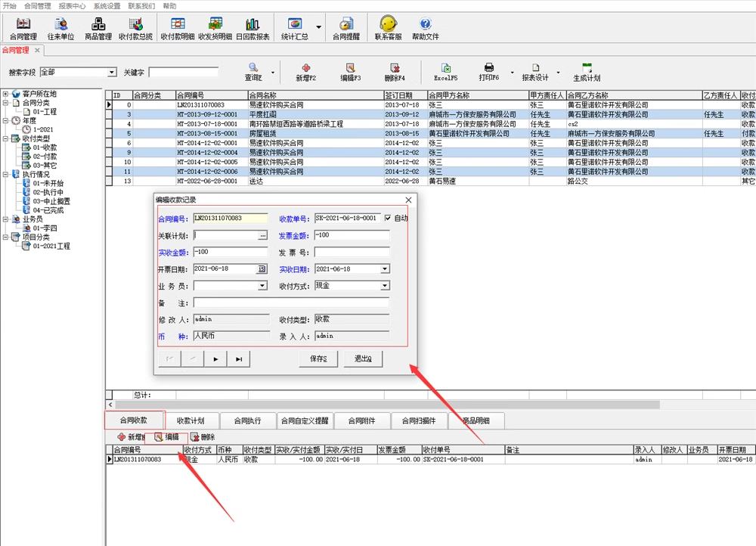Open the 搜索字段 dropdown

tap(112, 73)
